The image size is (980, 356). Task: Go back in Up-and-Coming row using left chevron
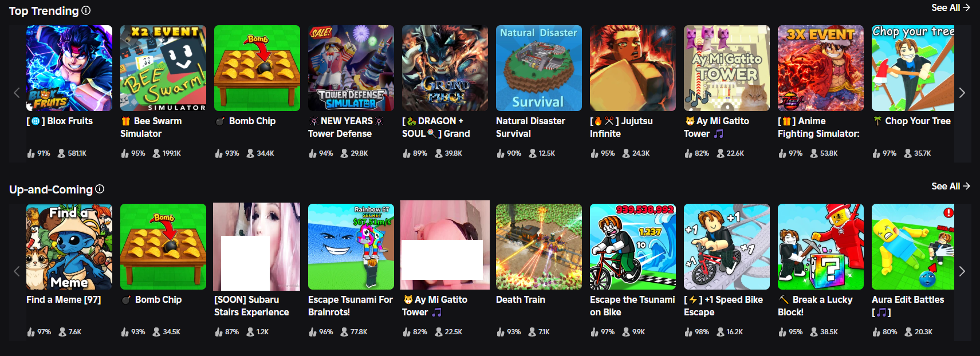point(17,271)
